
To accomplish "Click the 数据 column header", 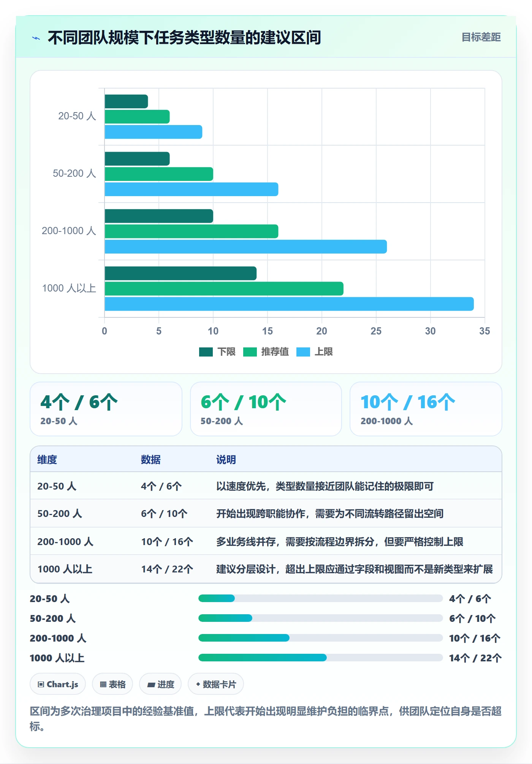I will pos(151,460).
